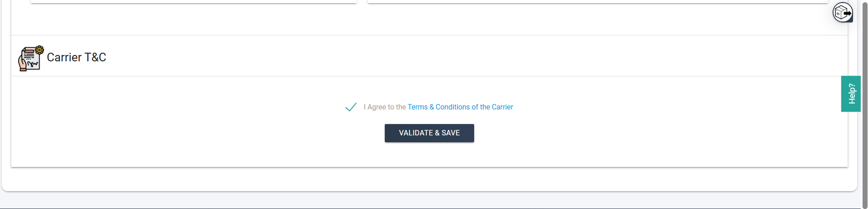Click the Carrier T&C document icon
The width and height of the screenshot is (868, 209).
31,58
